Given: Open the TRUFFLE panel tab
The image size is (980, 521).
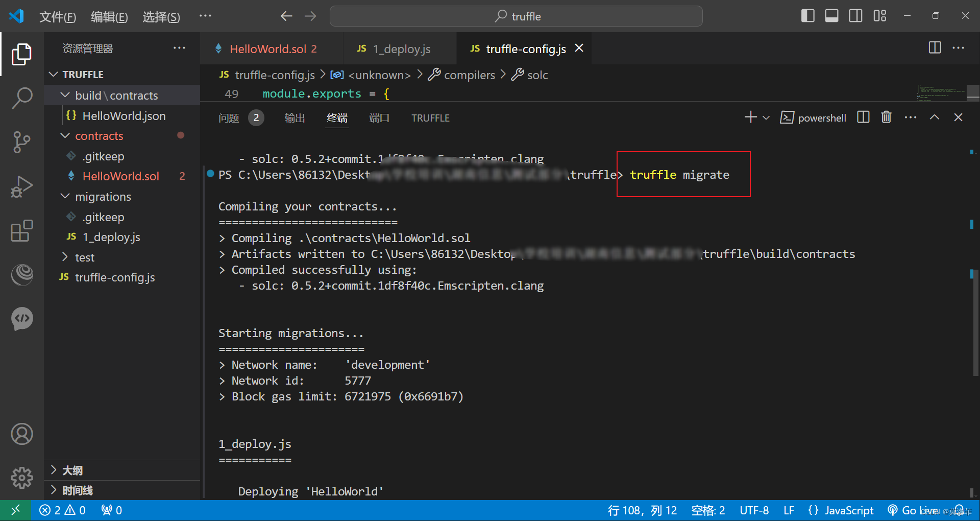Looking at the screenshot, I should 430,118.
